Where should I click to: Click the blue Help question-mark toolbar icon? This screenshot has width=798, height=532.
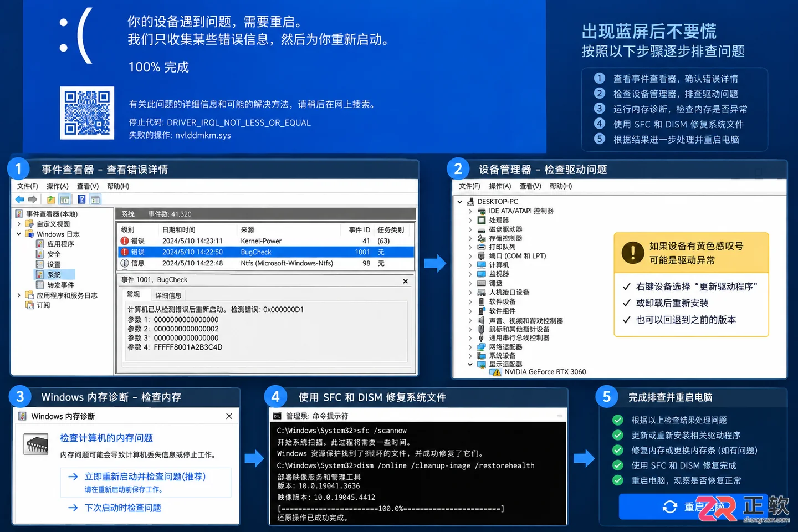81,199
